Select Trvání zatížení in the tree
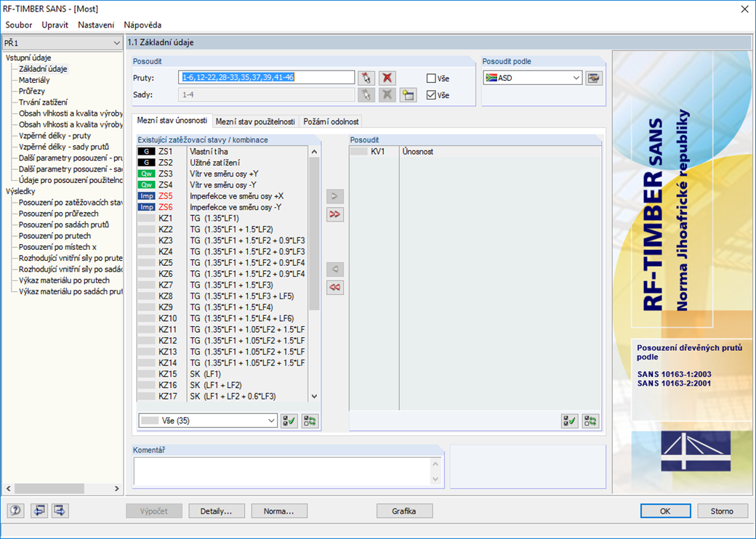 [x=43, y=102]
